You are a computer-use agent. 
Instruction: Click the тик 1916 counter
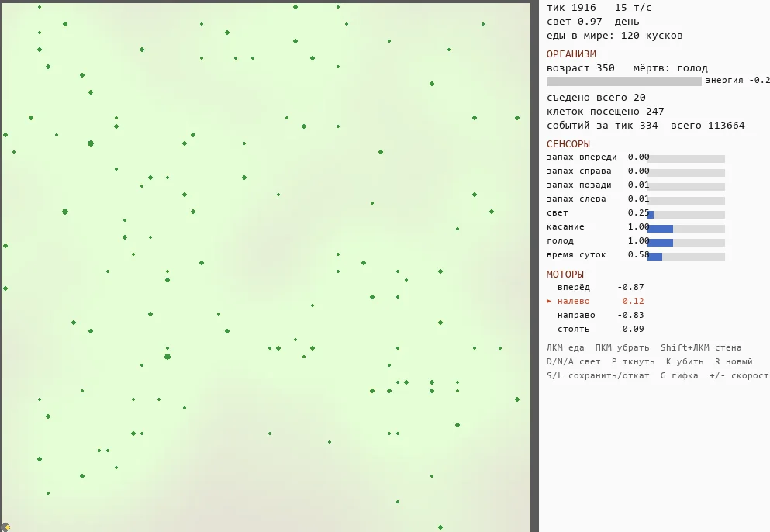point(571,8)
